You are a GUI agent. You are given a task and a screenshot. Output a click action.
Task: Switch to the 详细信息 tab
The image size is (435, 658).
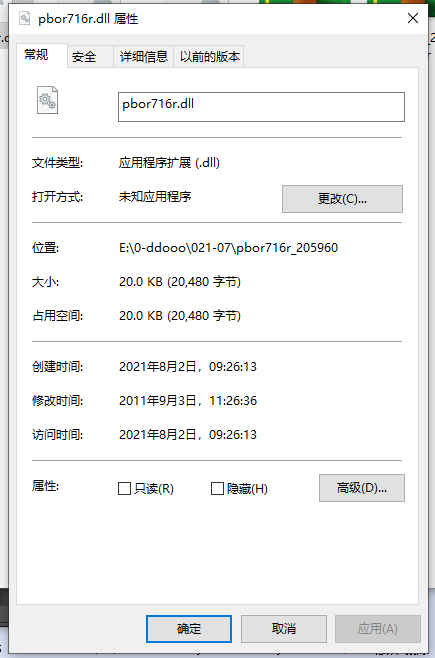point(143,56)
